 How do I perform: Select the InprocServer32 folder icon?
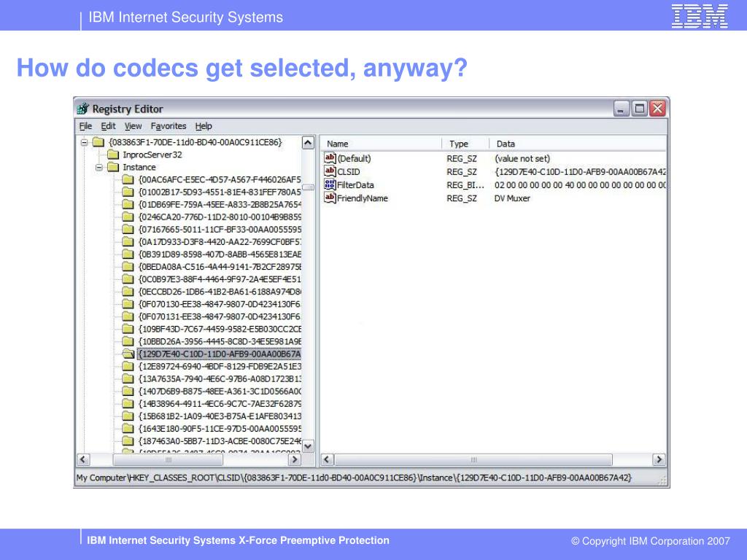click(x=113, y=155)
